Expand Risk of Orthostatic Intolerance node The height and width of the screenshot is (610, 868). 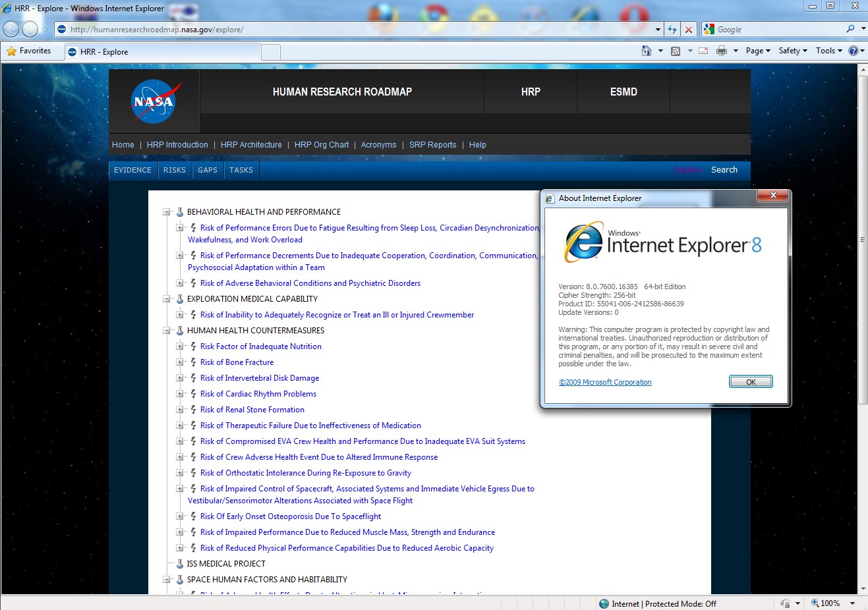click(180, 473)
